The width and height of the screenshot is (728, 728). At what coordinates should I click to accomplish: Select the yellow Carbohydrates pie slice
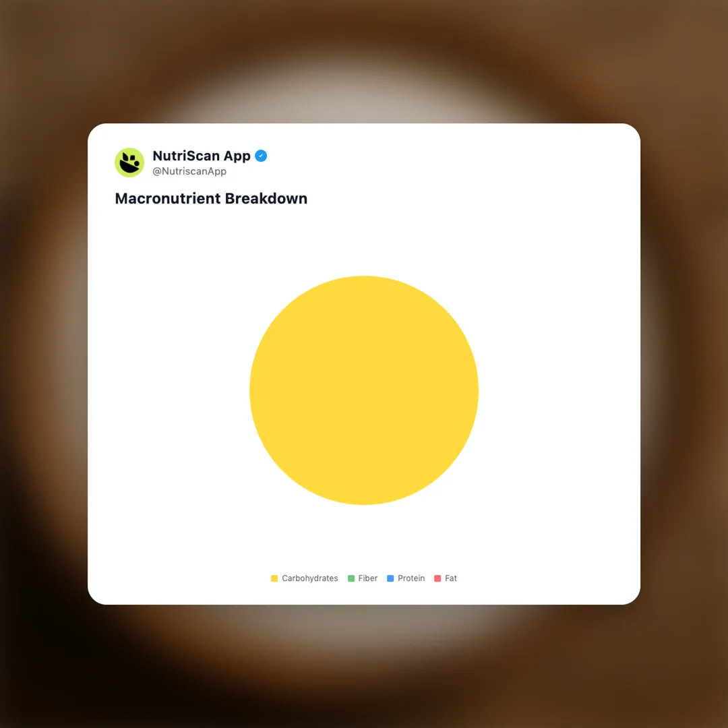[364, 390]
